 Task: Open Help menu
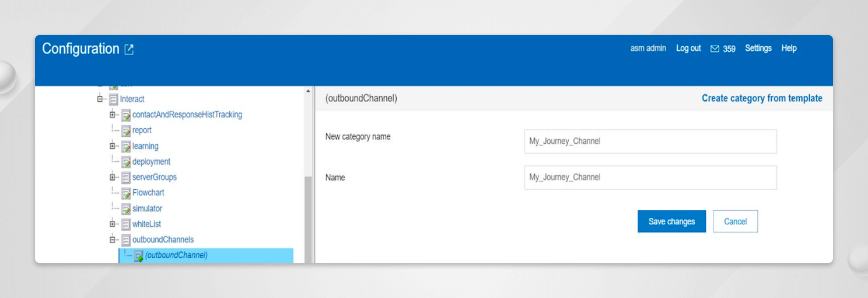[789, 48]
